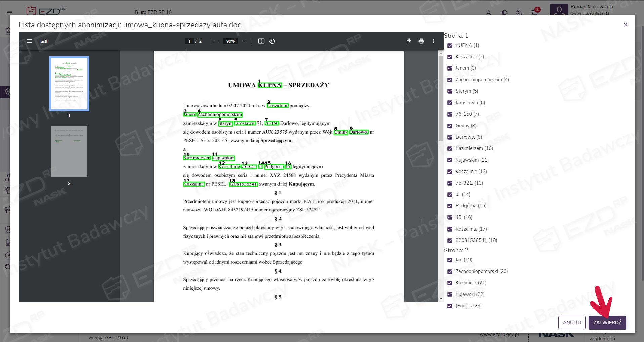Print the document with the printer icon

pyautogui.click(x=421, y=41)
